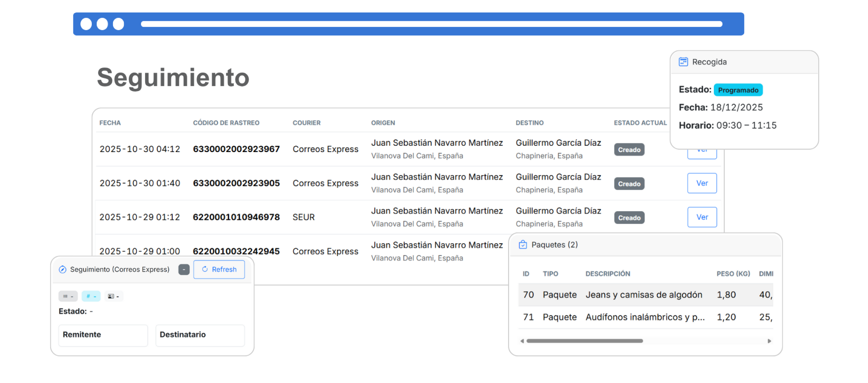Screen dimensions: 868x383
Task: Sort by the Fecha column header
Action: tap(110, 123)
